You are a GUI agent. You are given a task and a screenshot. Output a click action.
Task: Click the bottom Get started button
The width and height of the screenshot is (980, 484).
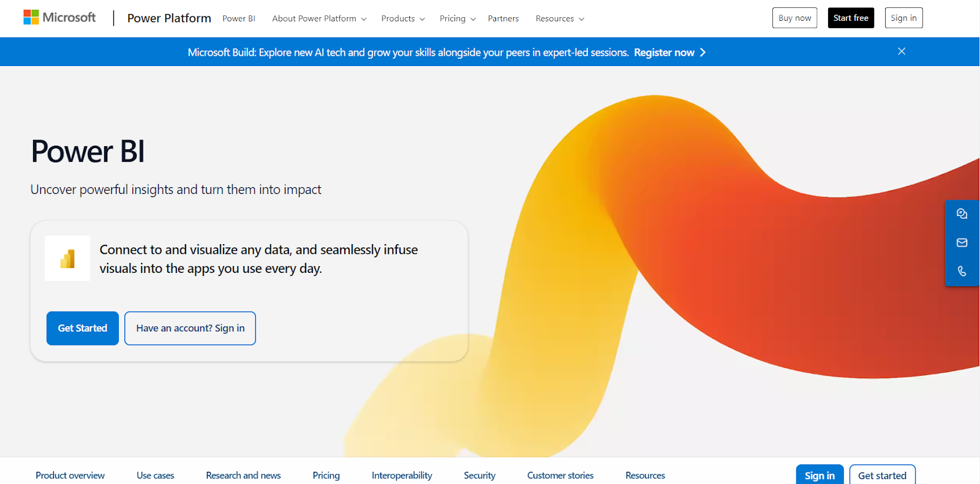coord(882,475)
